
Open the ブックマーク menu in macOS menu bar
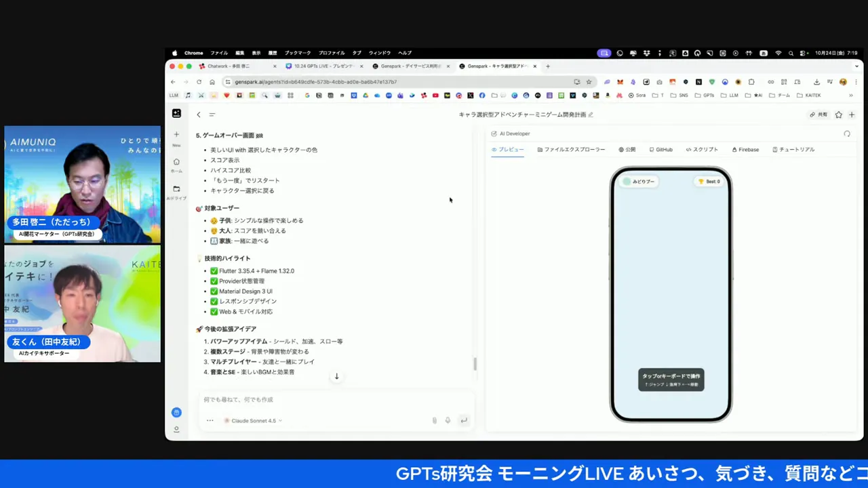coord(297,53)
